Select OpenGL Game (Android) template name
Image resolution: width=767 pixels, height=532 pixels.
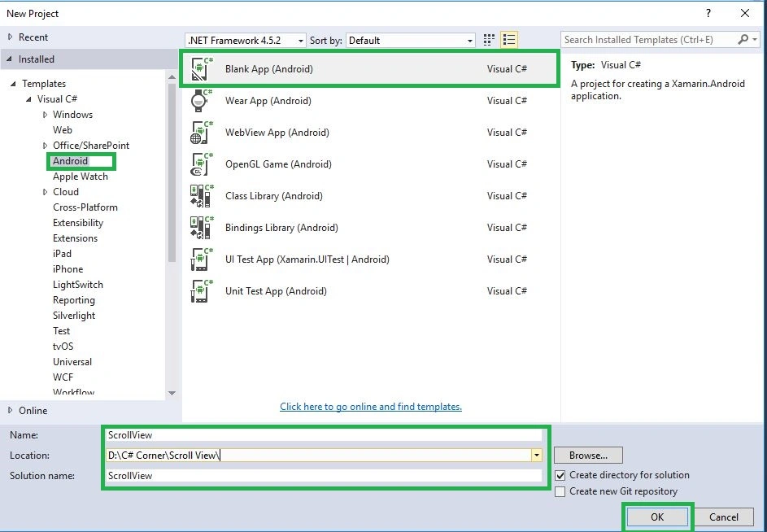click(x=278, y=164)
